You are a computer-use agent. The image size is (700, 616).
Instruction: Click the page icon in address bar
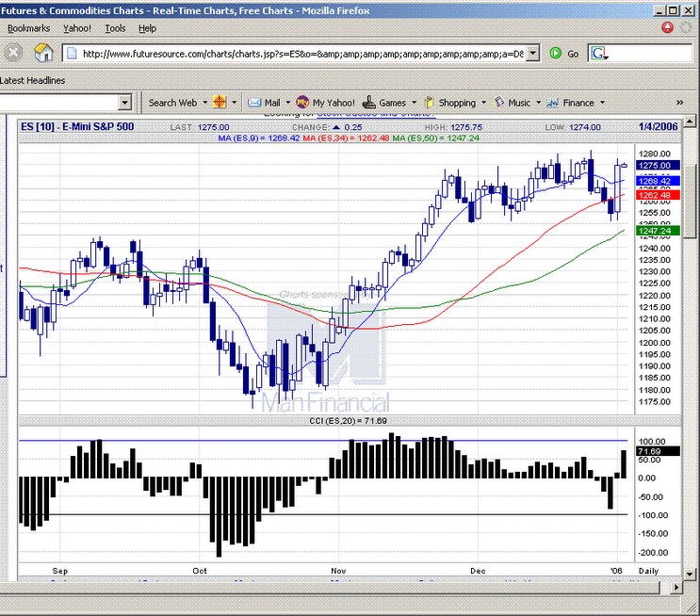tap(72, 54)
